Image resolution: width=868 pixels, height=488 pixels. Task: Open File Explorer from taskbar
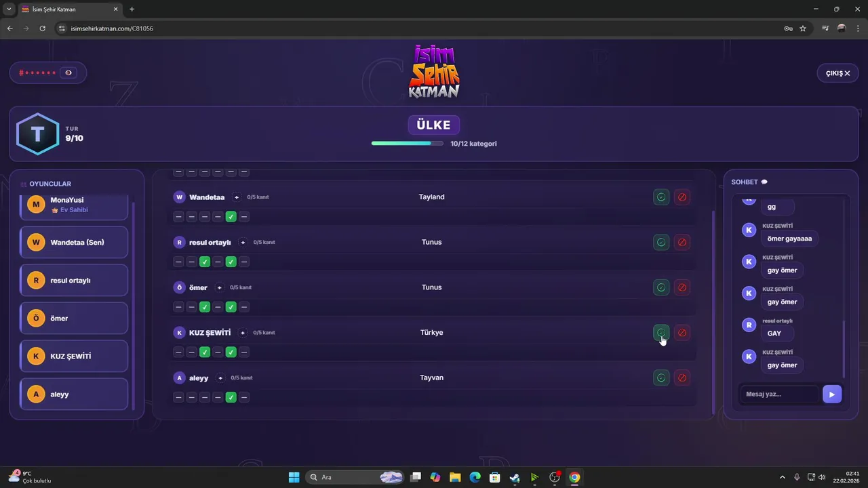(454, 477)
